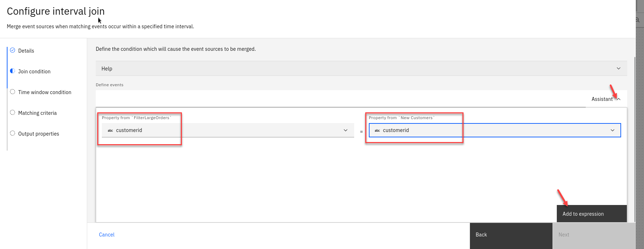Open the Output properties step label
644x249 pixels.
[39, 134]
